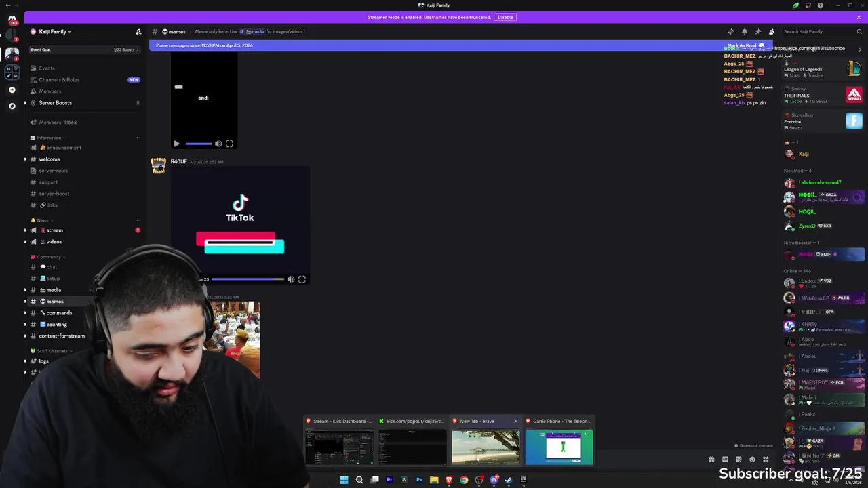Select the support channel

tap(84, 182)
